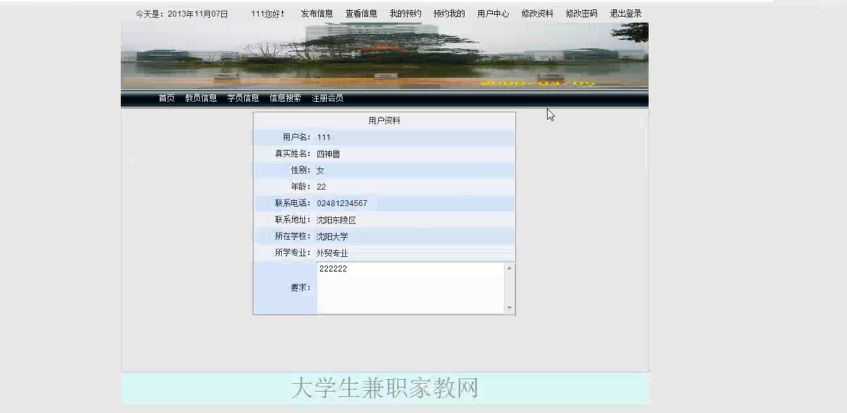Click the 要求 label
847x413 pixels.
click(x=301, y=288)
